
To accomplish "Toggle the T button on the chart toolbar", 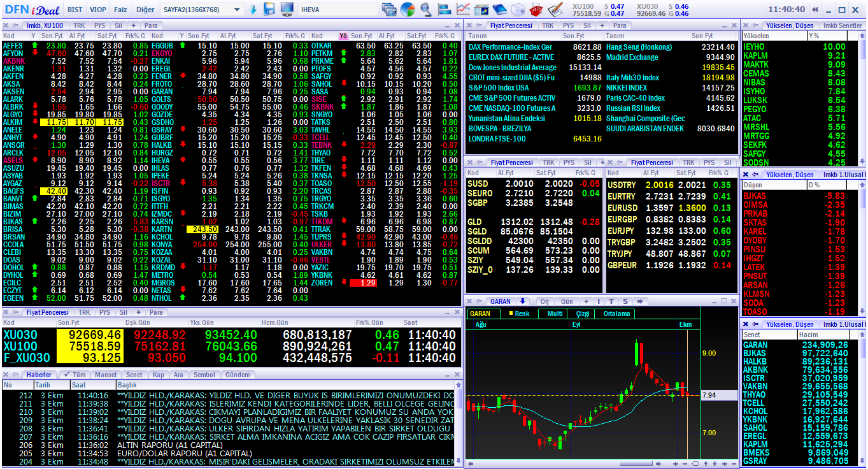I will click(611, 301).
